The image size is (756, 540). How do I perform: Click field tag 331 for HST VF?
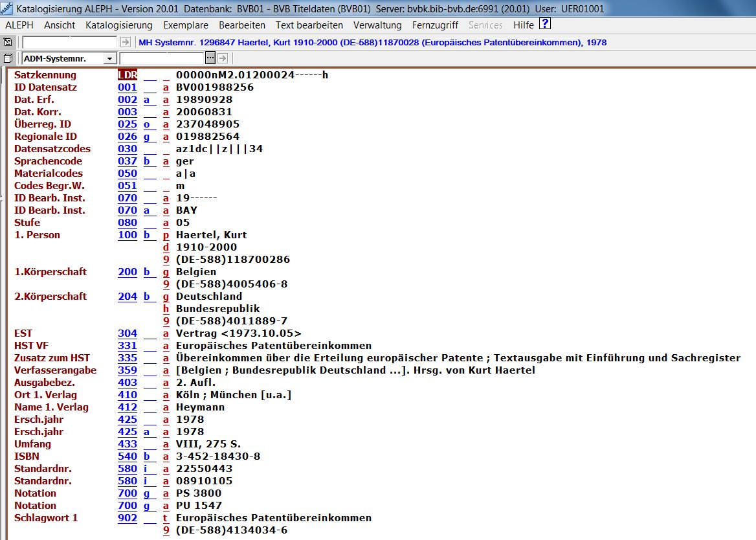click(128, 346)
